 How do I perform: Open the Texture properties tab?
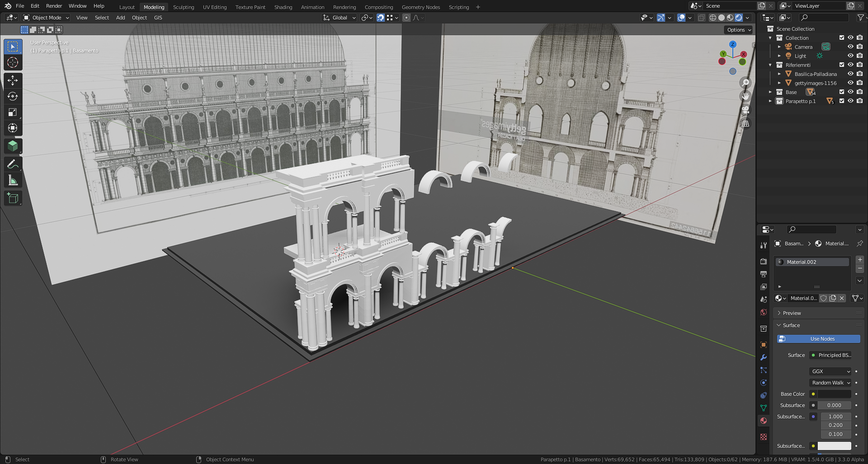[764, 436]
